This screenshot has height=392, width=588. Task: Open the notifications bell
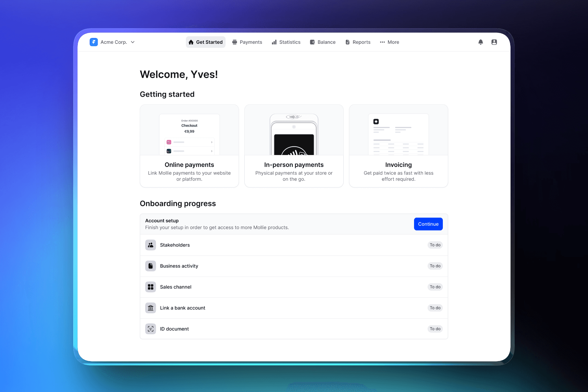481,42
